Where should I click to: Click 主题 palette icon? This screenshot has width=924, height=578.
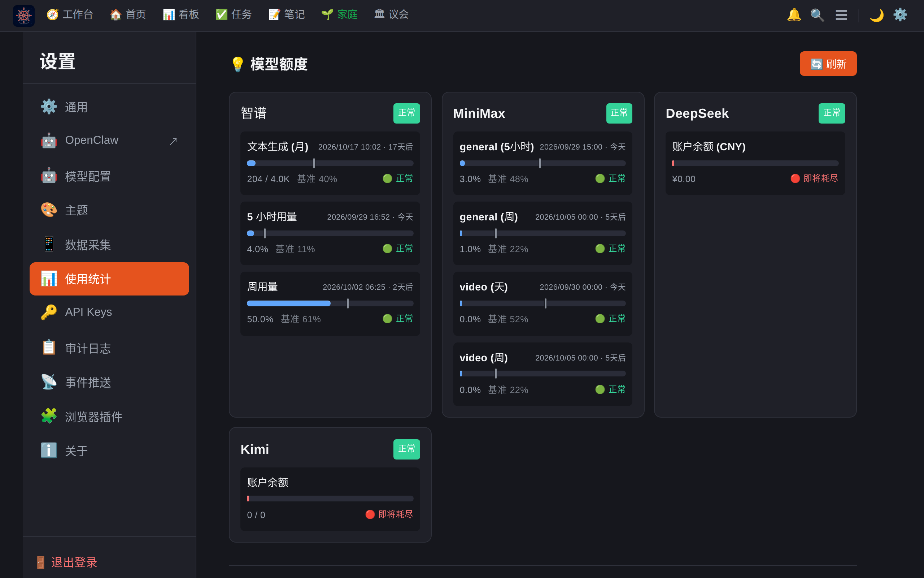pyautogui.click(x=49, y=210)
